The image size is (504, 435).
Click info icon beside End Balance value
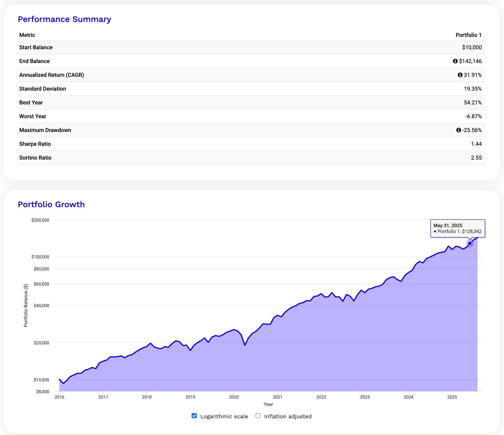(455, 61)
